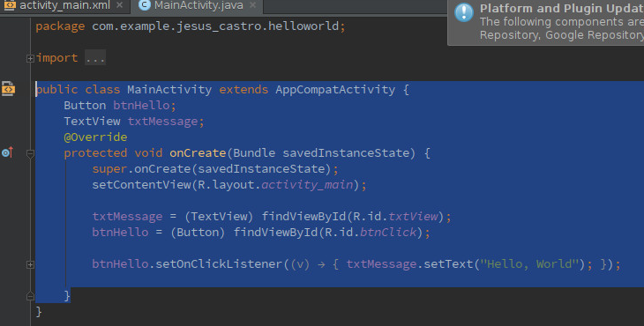Click the XML file icon on activity_main.xml tab
644x326 pixels.
click(10, 5)
